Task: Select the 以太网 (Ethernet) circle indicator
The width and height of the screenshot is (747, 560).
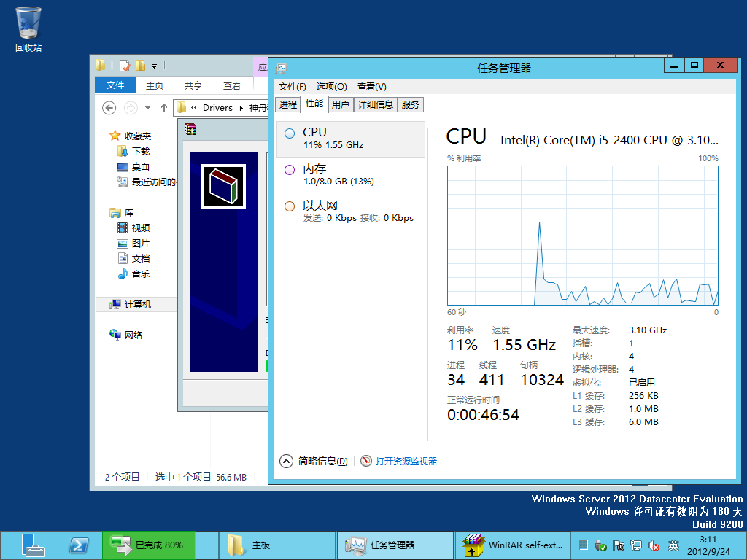Action: pyautogui.click(x=290, y=206)
